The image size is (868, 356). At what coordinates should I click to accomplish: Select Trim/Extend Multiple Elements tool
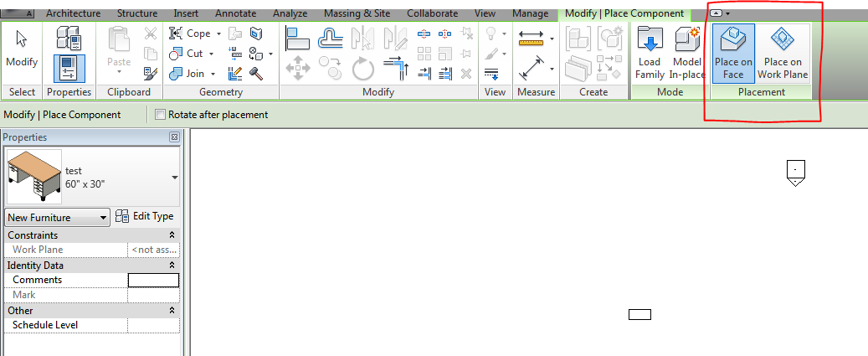click(444, 74)
